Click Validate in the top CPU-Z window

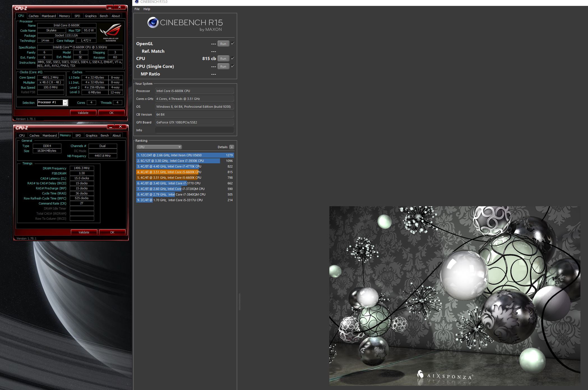(x=83, y=113)
